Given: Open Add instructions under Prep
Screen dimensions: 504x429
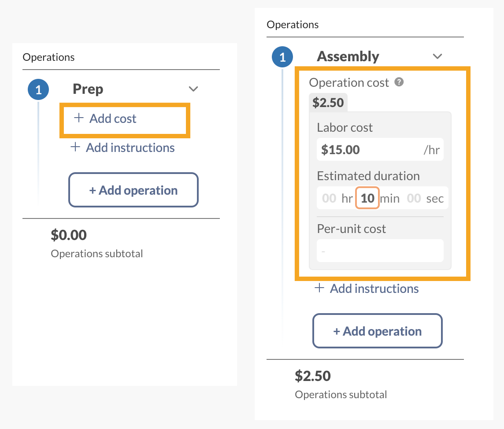Looking at the screenshot, I should pos(130,148).
